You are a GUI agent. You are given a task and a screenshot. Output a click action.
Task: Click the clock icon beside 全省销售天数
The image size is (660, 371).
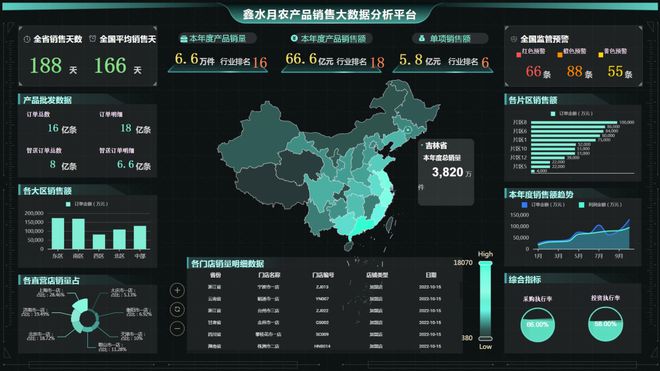pyautogui.click(x=27, y=39)
